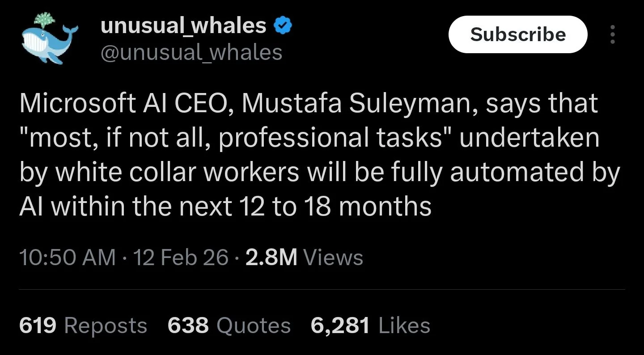View the 638 Quotes list

tap(229, 325)
